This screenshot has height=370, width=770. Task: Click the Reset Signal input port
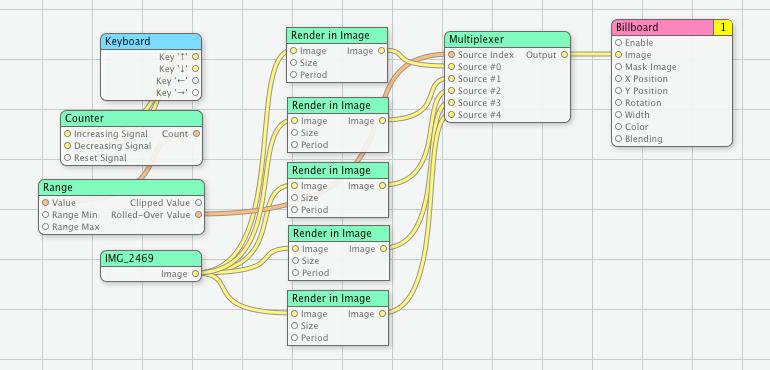68,158
